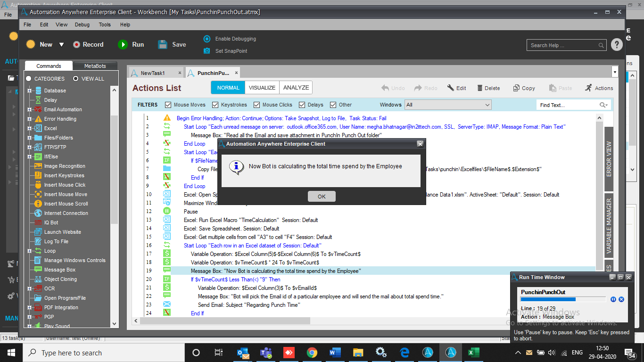Select the Message Box command
This screenshot has width=644, height=362.
pos(59,270)
